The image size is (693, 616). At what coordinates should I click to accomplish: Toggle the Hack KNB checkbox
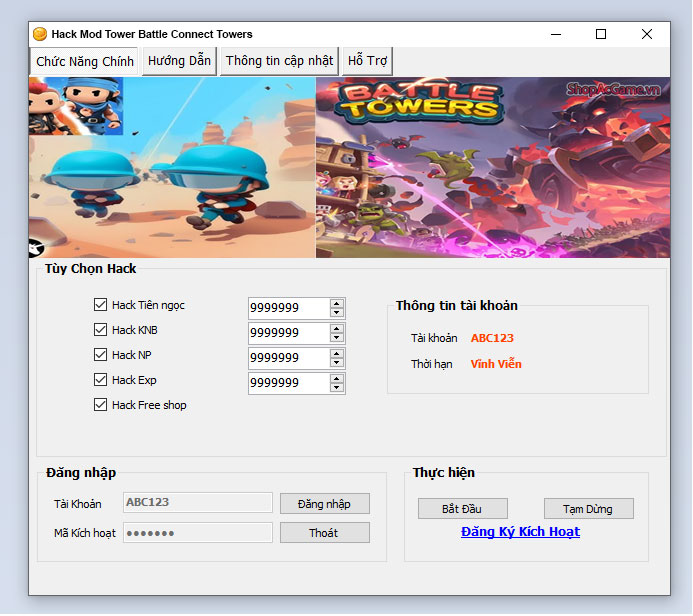100,330
